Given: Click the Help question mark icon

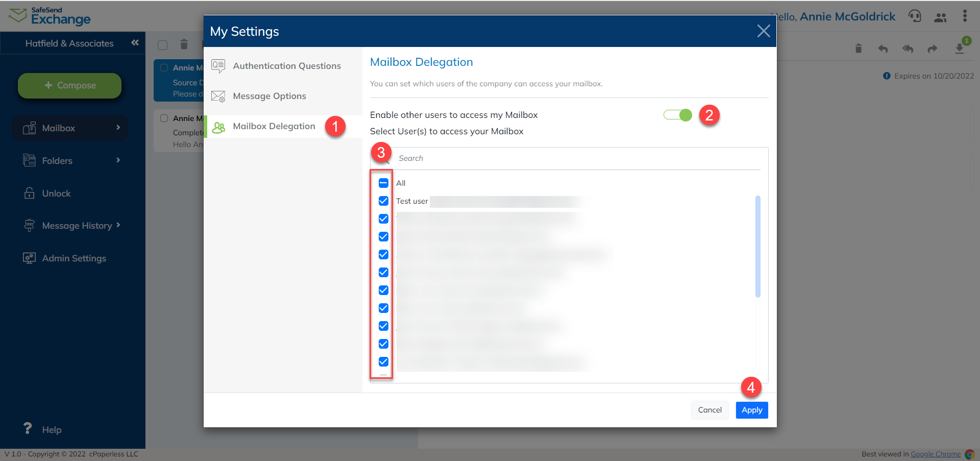Looking at the screenshot, I should tap(28, 428).
